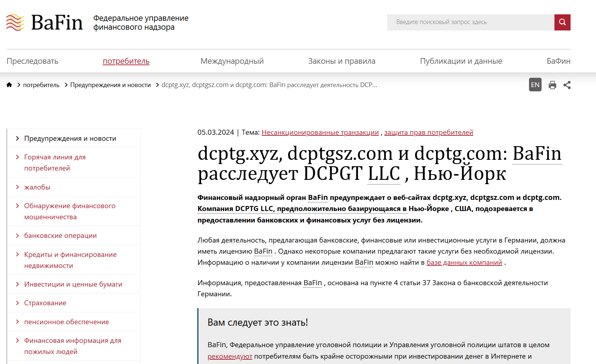Open the Международный menu
This screenshot has height=364, width=596.
point(232,61)
